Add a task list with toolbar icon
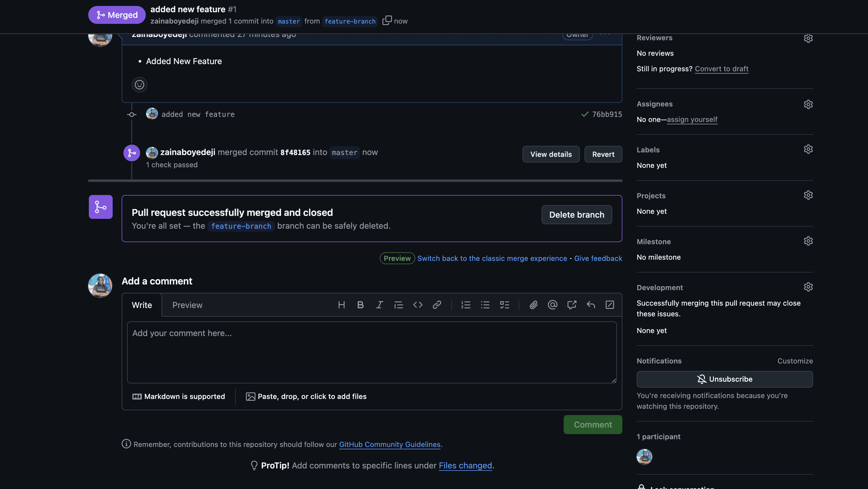This screenshot has width=868, height=489. (504, 305)
